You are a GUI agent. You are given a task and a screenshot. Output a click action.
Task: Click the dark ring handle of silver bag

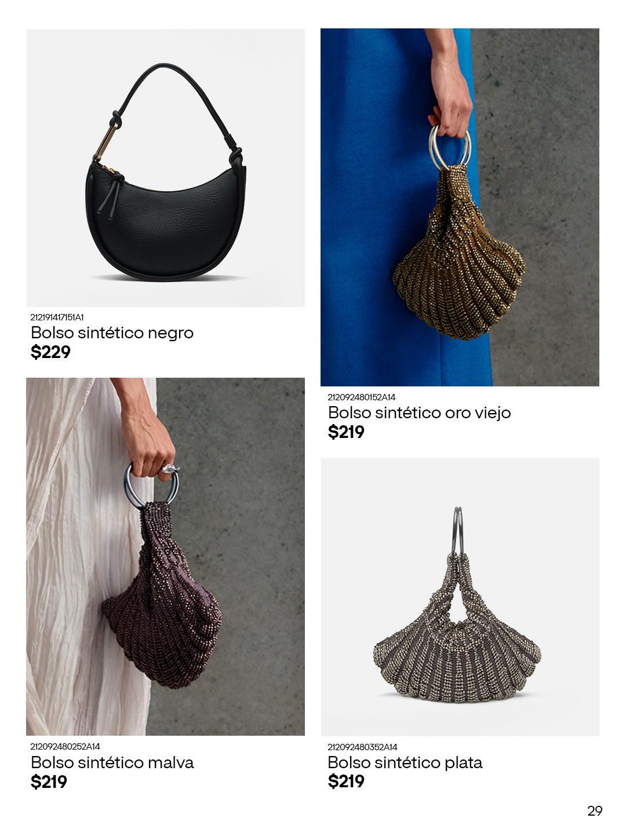tap(458, 531)
